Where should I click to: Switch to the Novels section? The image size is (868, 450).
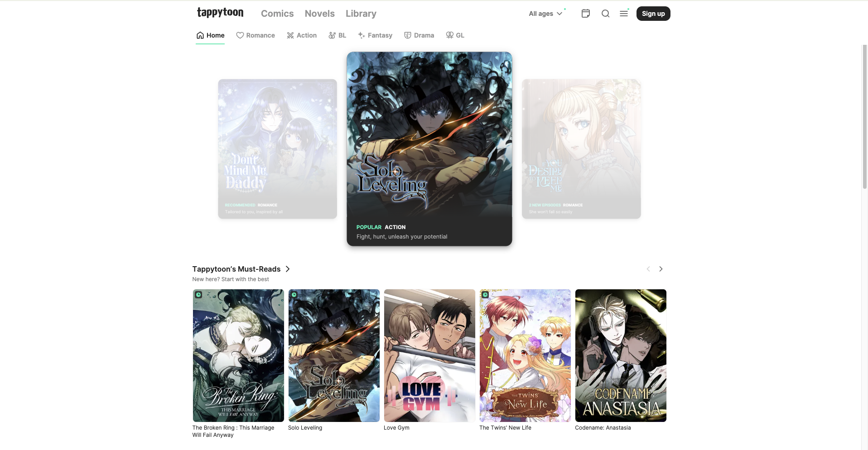(x=319, y=13)
